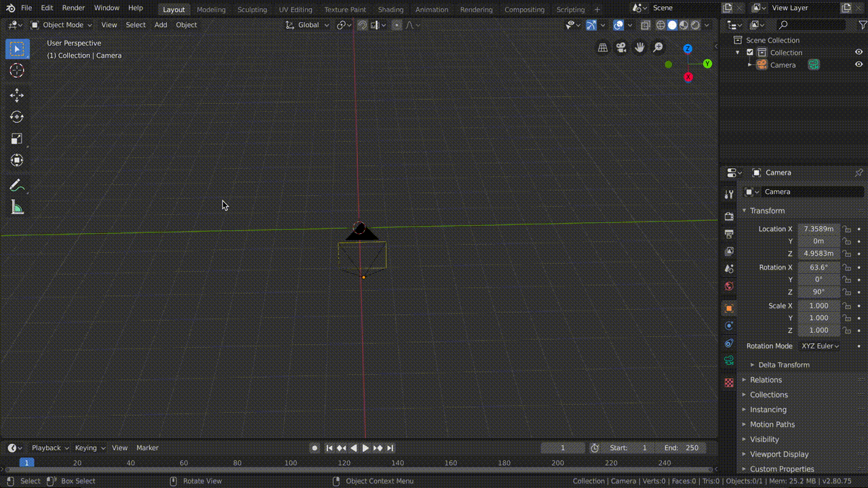Hide the Camera object in outliner
This screenshot has height=488, width=868.
pos(859,65)
